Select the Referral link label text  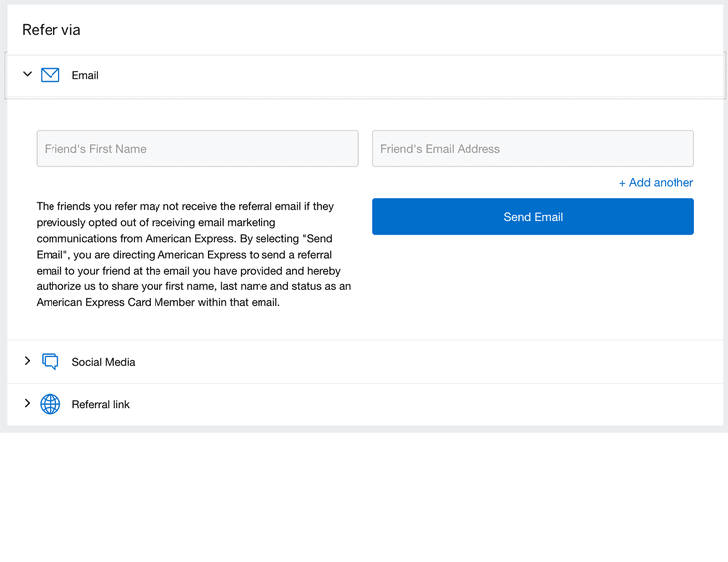pos(100,405)
